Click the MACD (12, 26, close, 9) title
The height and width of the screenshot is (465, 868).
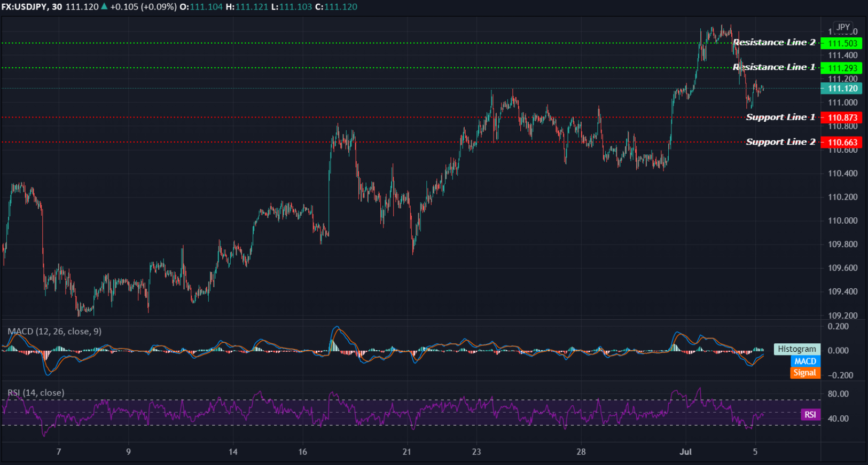click(x=54, y=332)
